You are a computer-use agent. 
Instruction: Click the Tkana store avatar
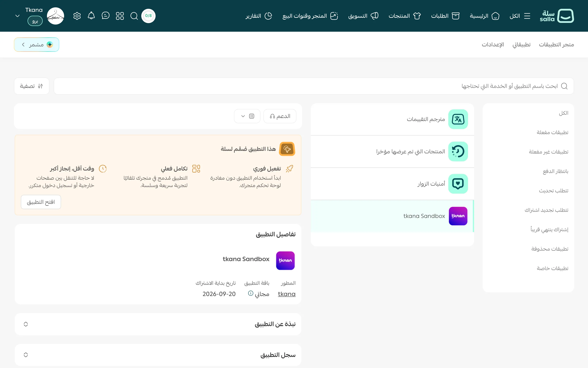point(55,16)
